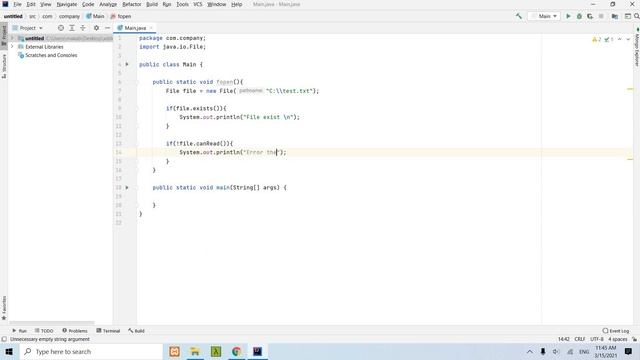
Task: Click the company breadcrumb in navigation bar
Action: (69, 16)
